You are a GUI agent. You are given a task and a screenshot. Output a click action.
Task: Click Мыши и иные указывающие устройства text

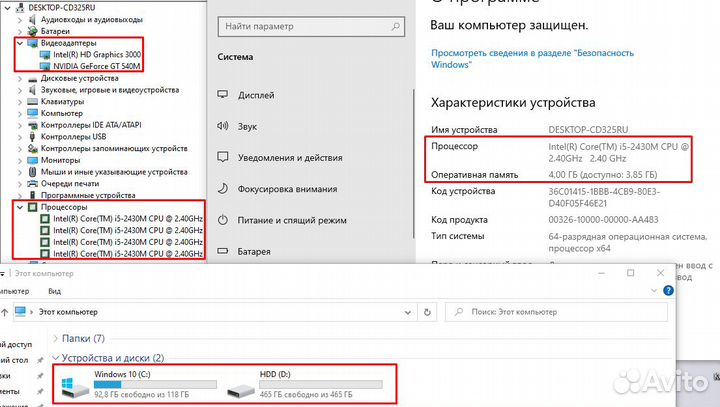pos(114,172)
